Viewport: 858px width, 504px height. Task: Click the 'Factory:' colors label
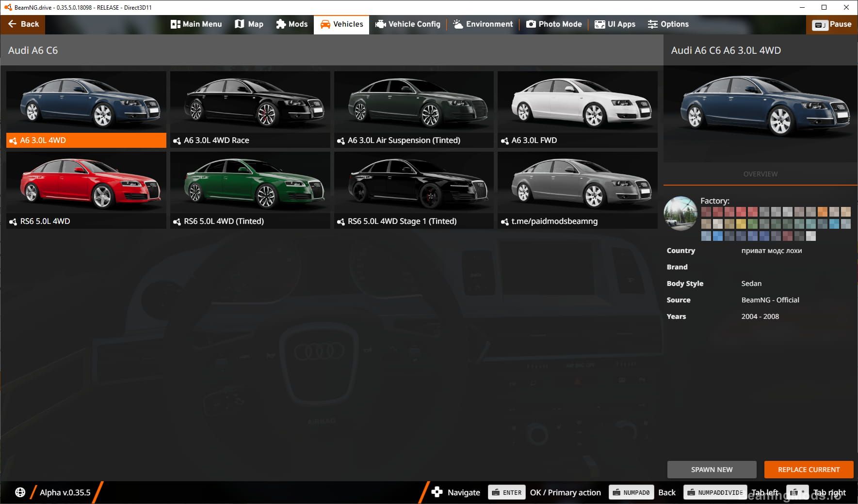[x=714, y=201]
